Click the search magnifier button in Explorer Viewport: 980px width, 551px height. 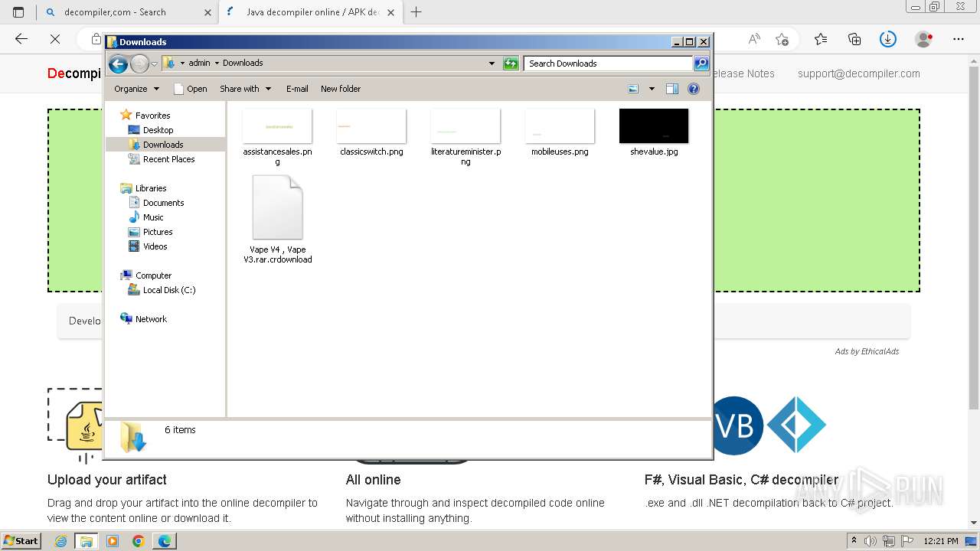[701, 64]
